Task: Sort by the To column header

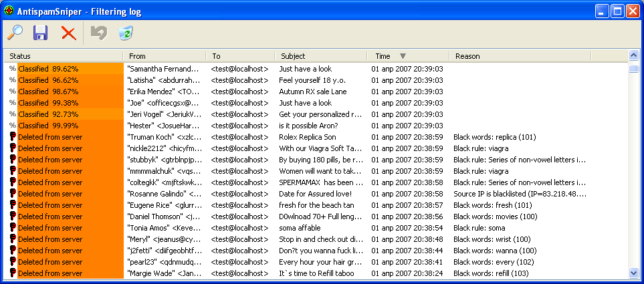Action: [x=241, y=56]
